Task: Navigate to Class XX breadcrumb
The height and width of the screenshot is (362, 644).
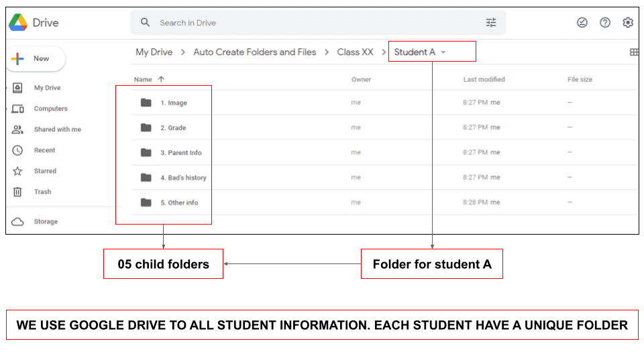Action: (355, 52)
